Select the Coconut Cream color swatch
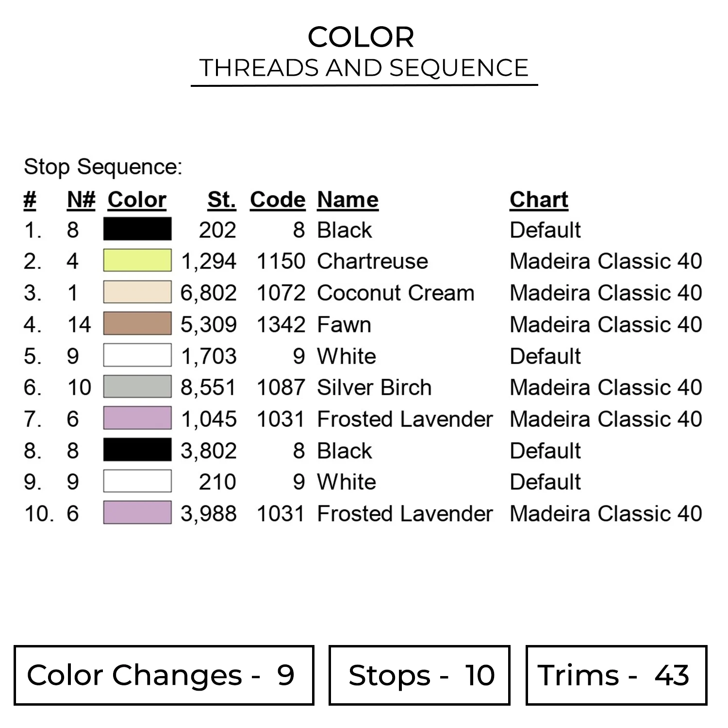 pos(137,292)
